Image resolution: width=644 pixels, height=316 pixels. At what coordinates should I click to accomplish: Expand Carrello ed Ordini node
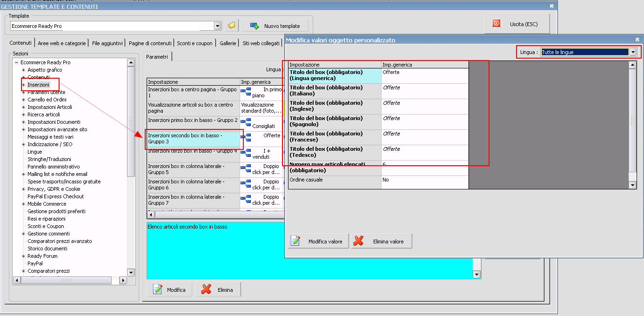[23, 100]
